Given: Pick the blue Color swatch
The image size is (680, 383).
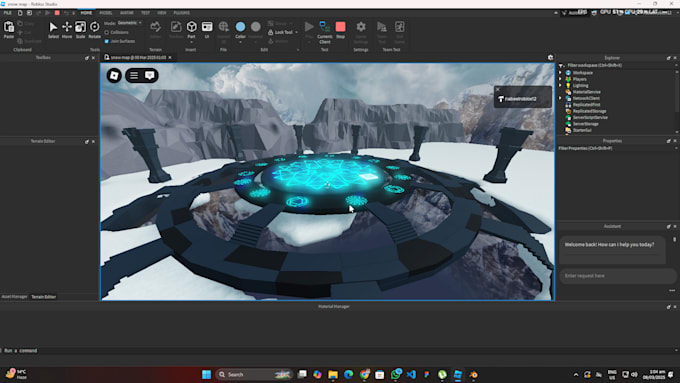Looking at the screenshot, I should pos(240,27).
